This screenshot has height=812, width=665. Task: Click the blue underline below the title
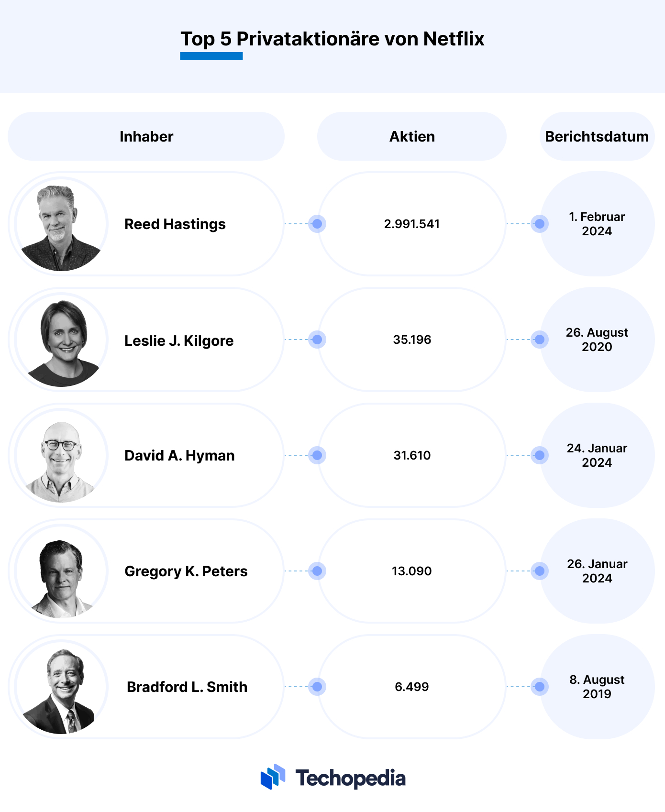pos(211,56)
